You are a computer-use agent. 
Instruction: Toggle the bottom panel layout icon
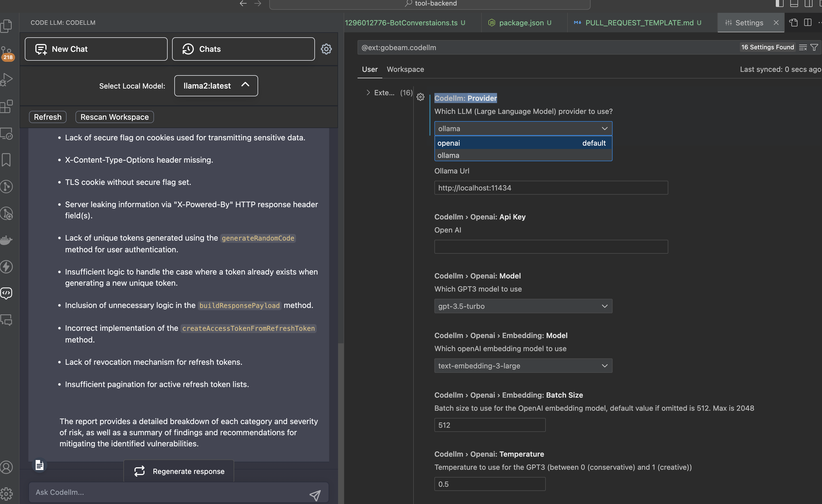tap(794, 4)
